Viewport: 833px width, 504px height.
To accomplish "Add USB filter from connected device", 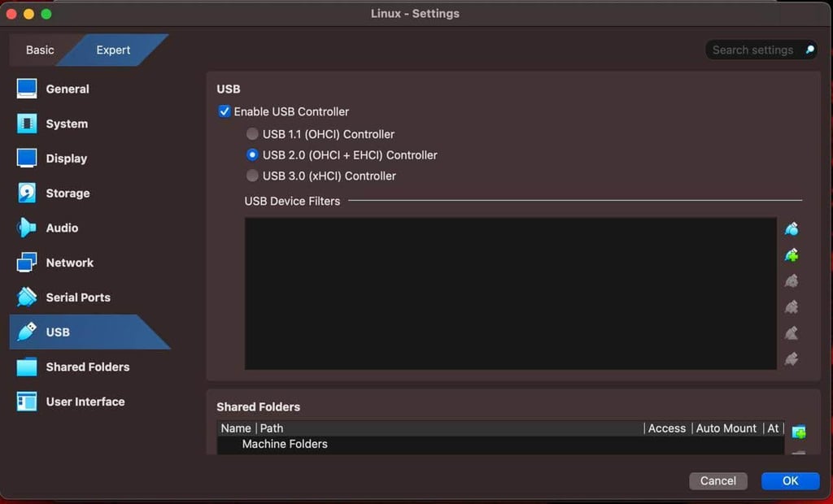I will 792,255.
